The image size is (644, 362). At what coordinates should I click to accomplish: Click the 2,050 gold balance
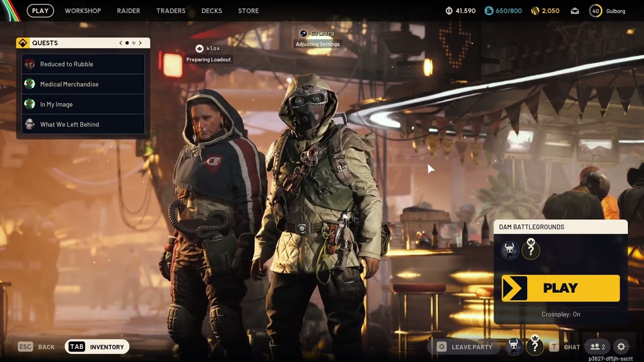click(551, 11)
